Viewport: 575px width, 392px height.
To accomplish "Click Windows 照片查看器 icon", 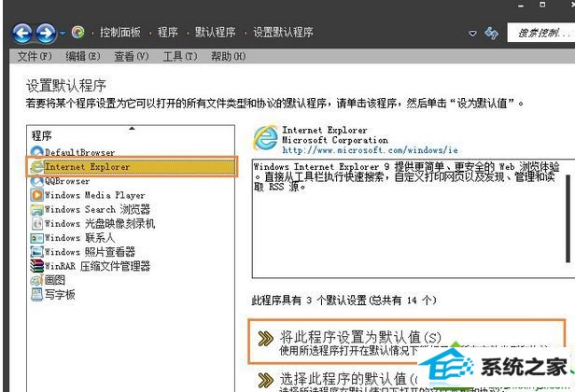I will coord(36,252).
